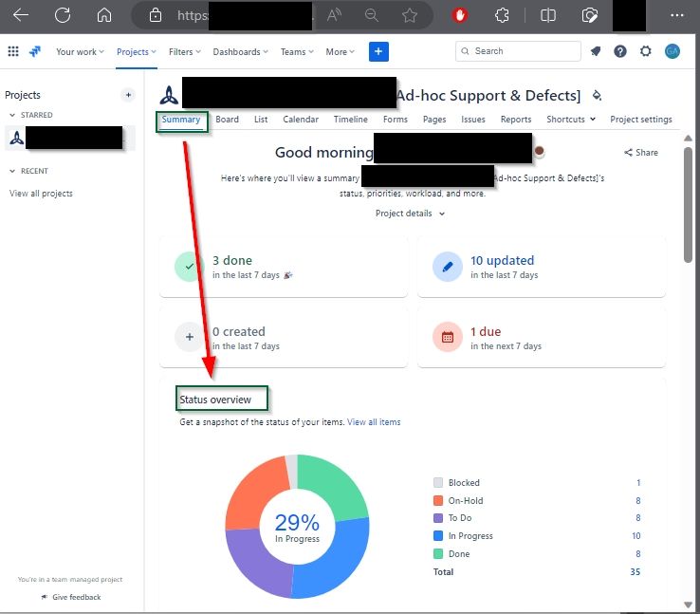Refresh the page in the browser

point(63,15)
